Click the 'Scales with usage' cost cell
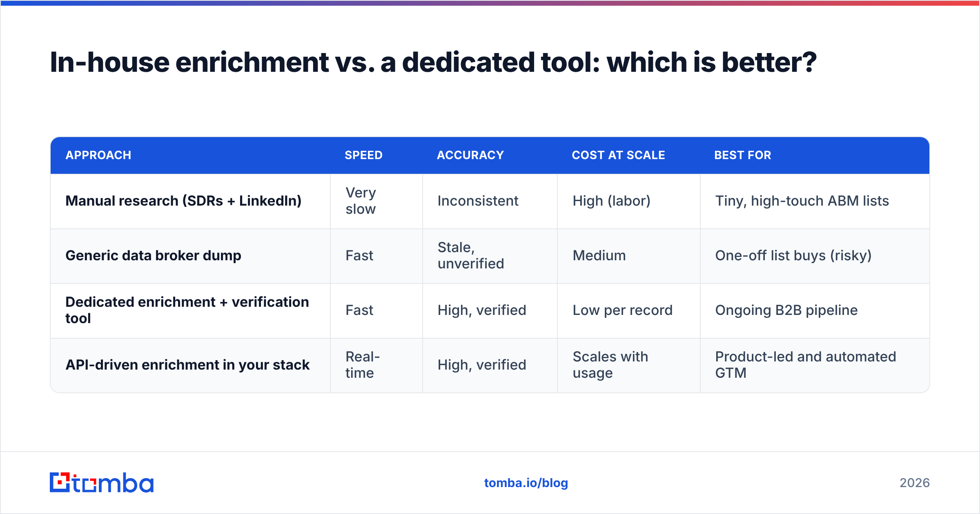 click(610, 365)
